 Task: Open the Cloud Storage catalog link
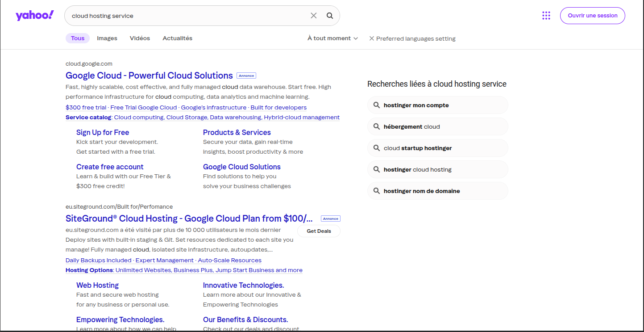[187, 117]
